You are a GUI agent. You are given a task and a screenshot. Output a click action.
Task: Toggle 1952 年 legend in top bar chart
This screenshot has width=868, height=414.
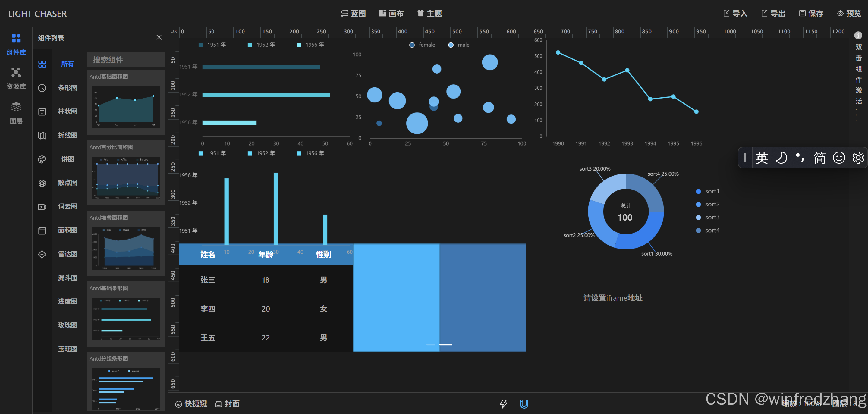262,45
